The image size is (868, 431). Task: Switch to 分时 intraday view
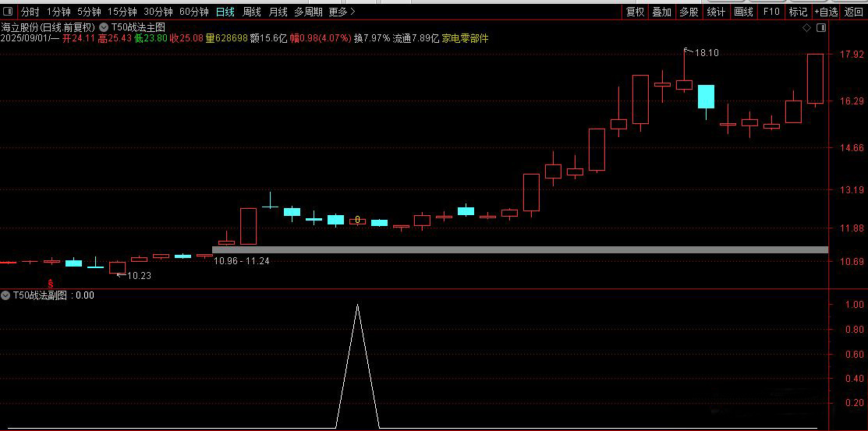coord(30,12)
